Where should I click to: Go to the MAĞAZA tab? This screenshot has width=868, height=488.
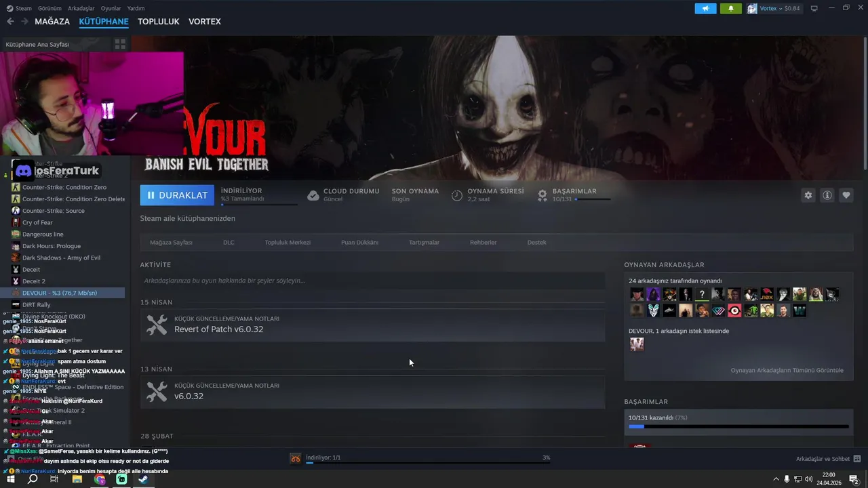tap(52, 21)
